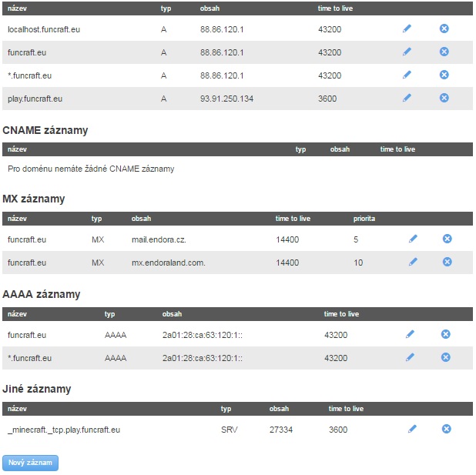Delete the funcraft.eu A record

pos(444,52)
